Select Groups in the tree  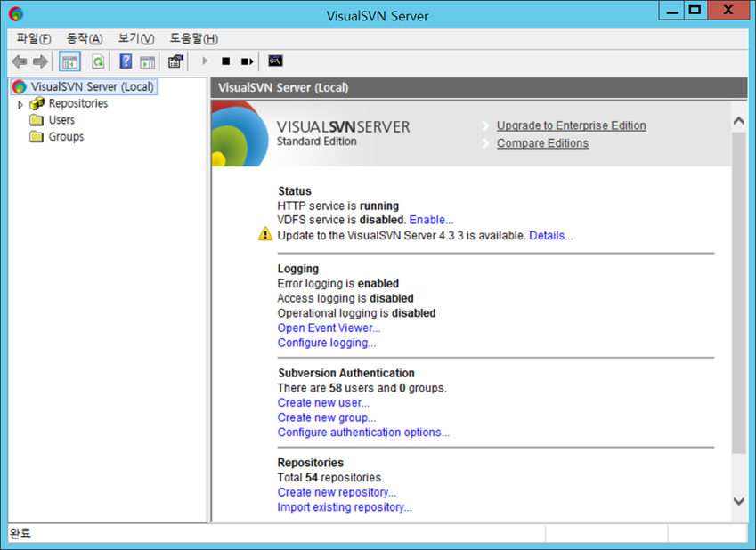[x=66, y=137]
